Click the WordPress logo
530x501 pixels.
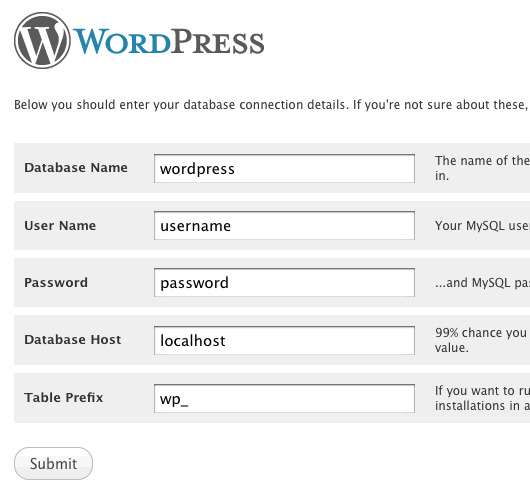point(139,41)
